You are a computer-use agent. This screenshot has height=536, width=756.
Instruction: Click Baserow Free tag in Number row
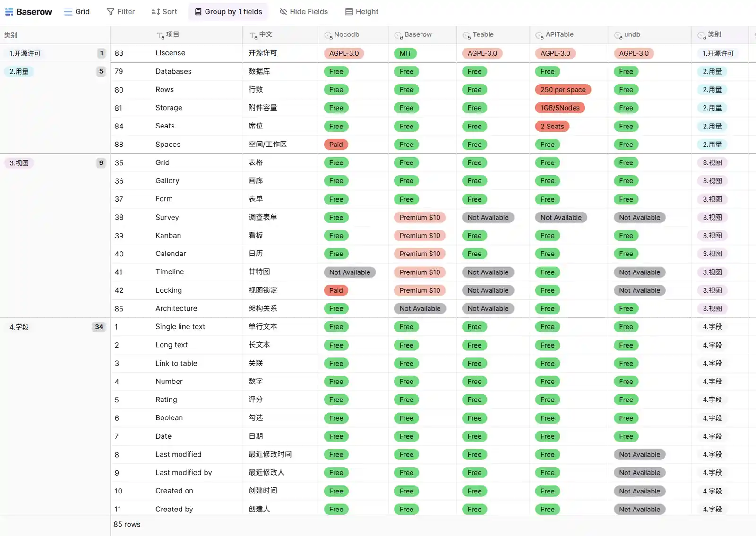tap(406, 382)
